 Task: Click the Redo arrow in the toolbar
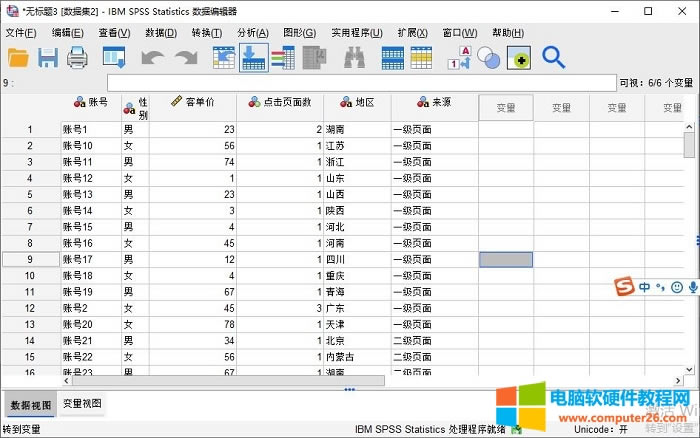(x=185, y=58)
